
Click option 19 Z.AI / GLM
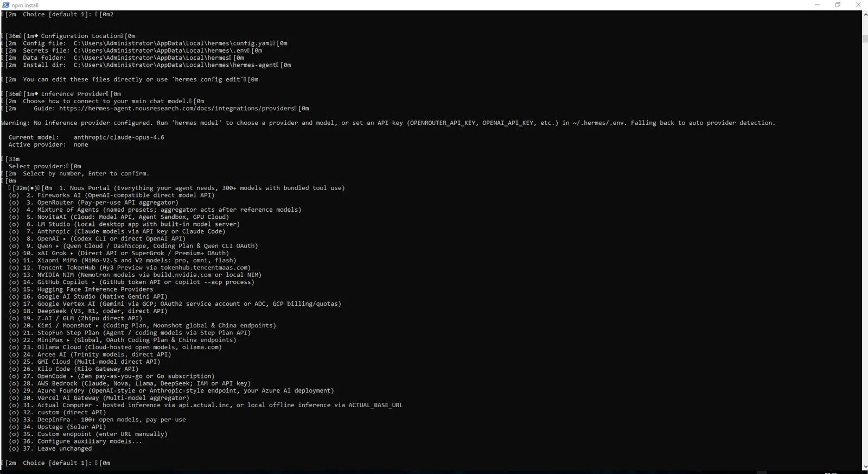tap(75, 318)
